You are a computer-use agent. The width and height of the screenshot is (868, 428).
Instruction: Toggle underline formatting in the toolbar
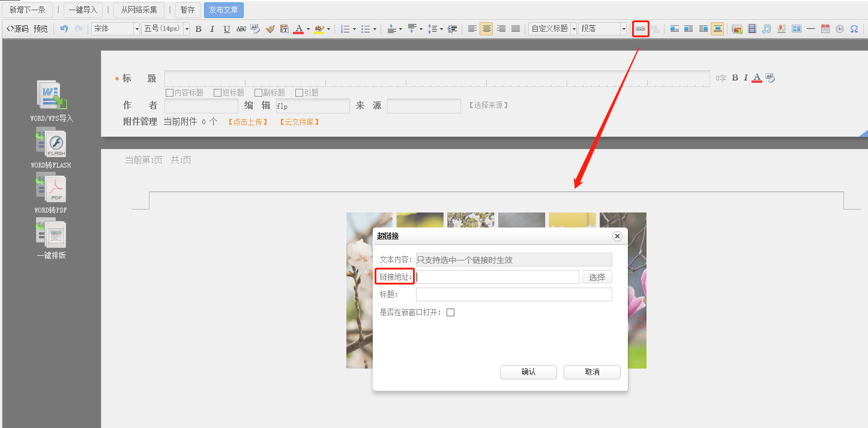[226, 29]
